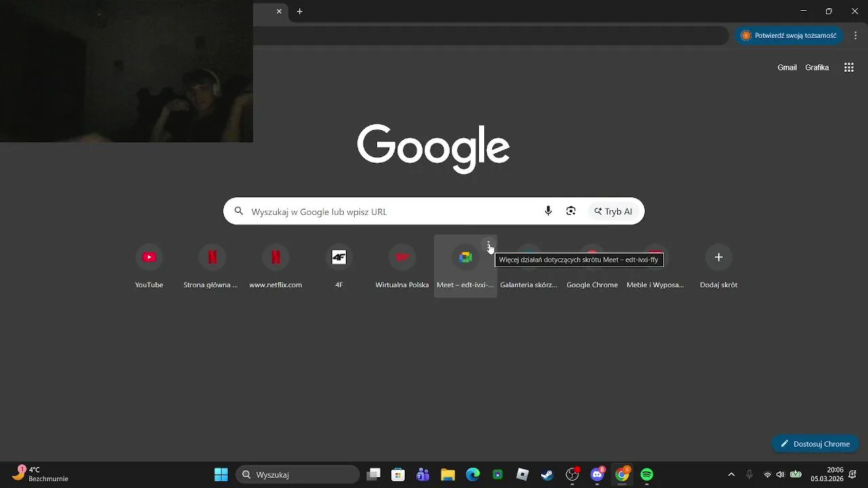The image size is (868, 488).
Task: Close the current browser tab
Action: (x=279, y=12)
